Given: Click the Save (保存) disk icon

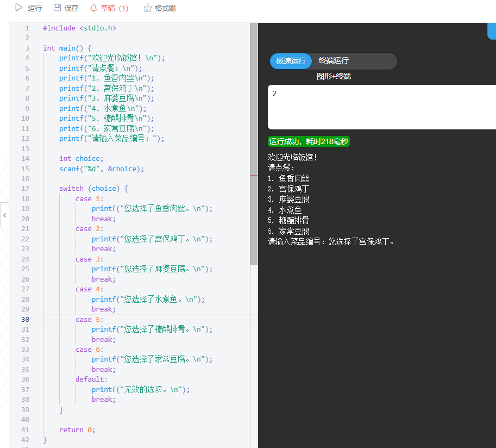Looking at the screenshot, I should [x=57, y=8].
